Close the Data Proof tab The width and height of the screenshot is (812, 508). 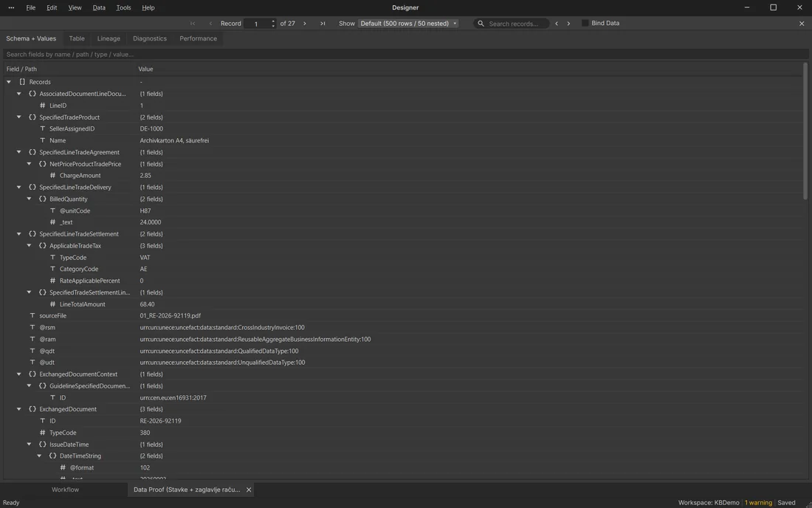[249, 490]
